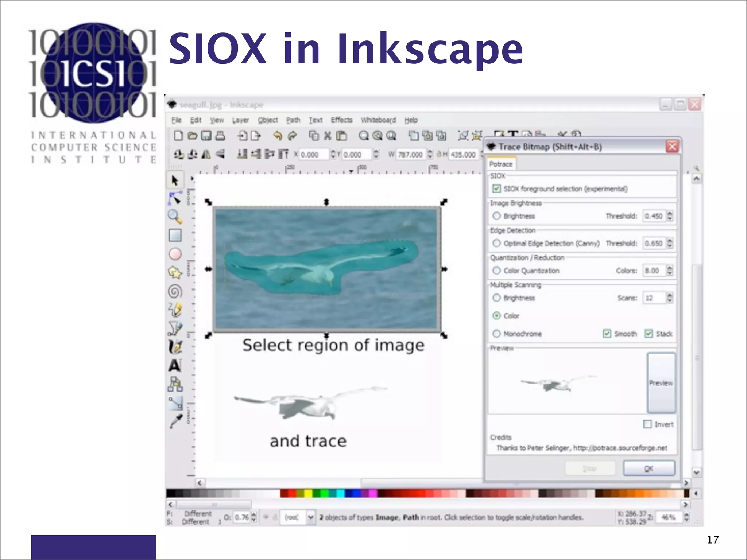The height and width of the screenshot is (560, 747).
Task: Select the Rectangle tool
Action: 175,236
